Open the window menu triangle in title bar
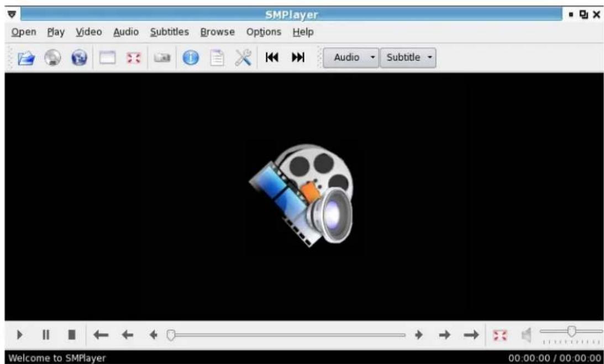This screenshot has width=604, height=364. (x=12, y=14)
